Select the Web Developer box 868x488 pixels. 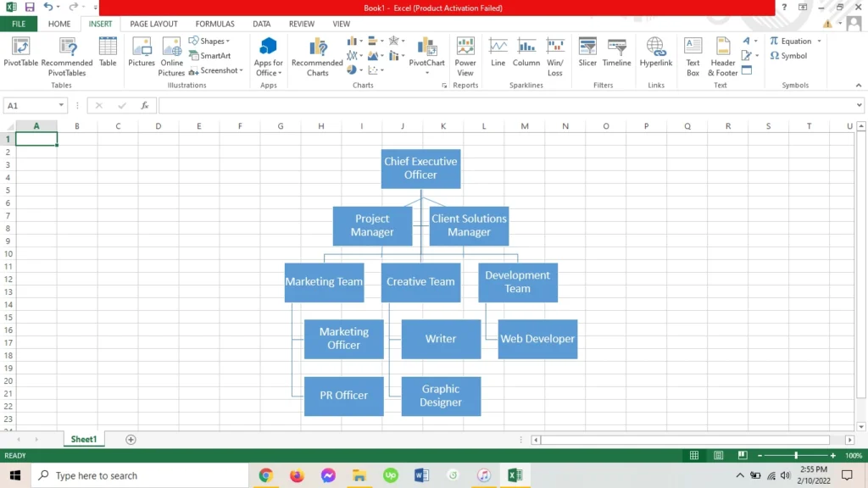coord(537,339)
